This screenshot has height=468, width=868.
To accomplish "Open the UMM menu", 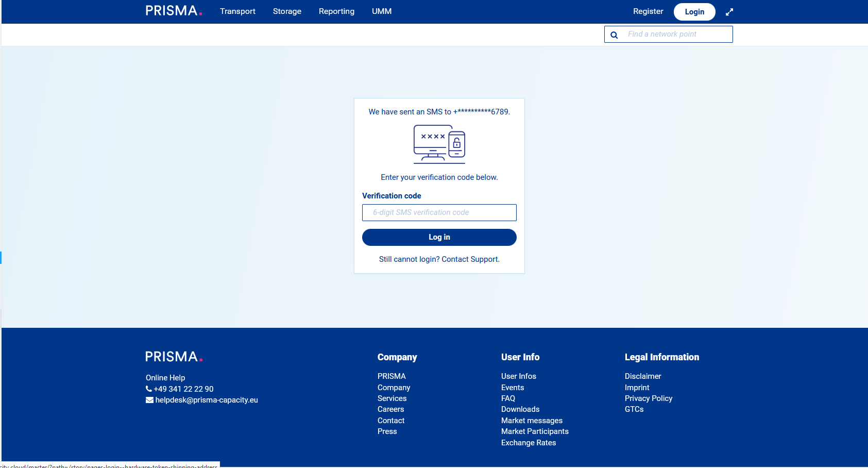I will point(382,11).
